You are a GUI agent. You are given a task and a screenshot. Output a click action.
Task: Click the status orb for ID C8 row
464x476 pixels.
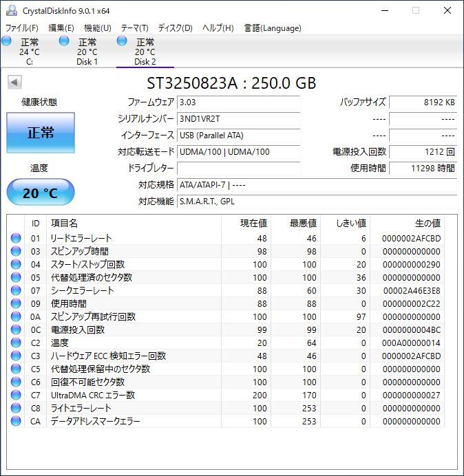[16, 408]
